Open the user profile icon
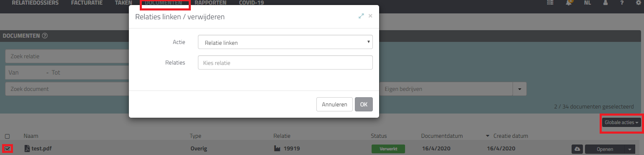This screenshot has width=644, height=155. [x=606, y=3]
